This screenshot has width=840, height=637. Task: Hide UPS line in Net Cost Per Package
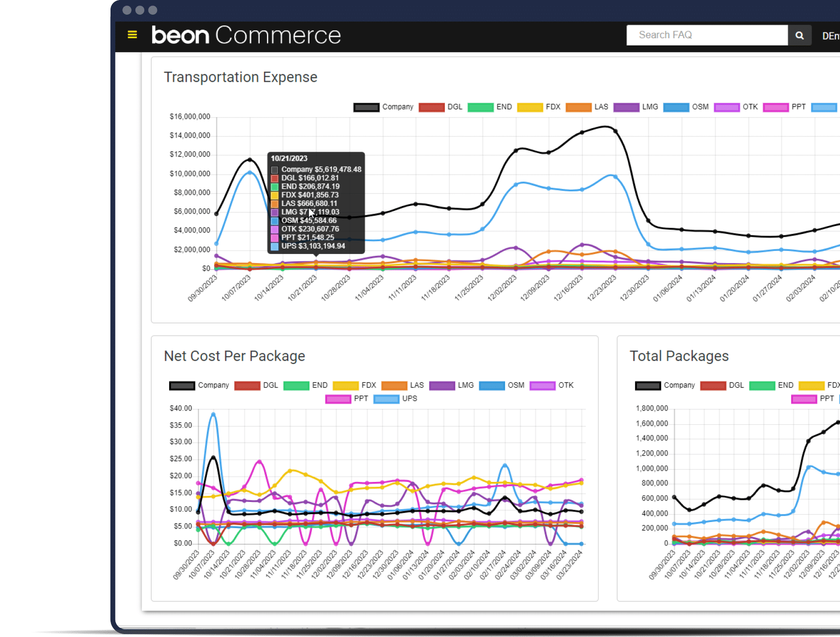point(396,399)
